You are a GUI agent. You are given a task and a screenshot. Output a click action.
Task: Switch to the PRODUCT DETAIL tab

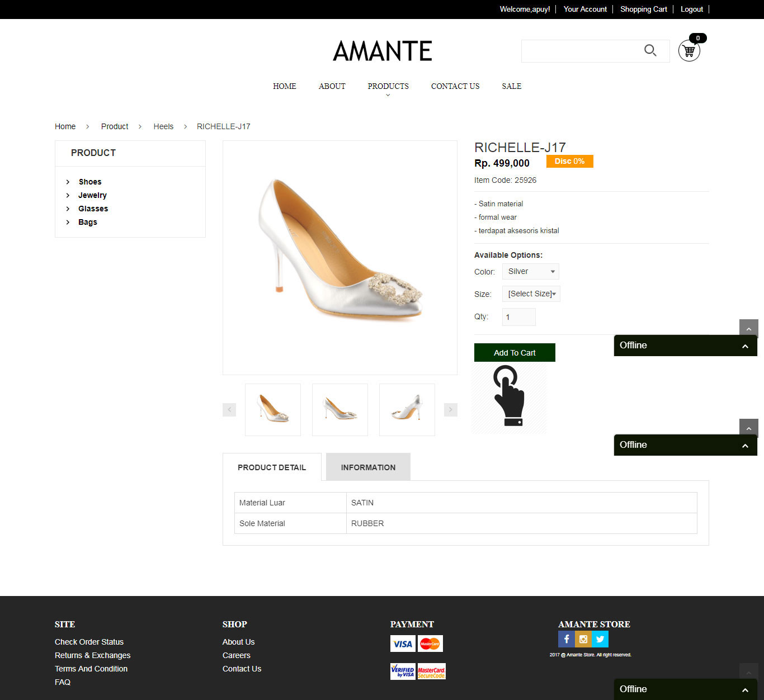272,467
